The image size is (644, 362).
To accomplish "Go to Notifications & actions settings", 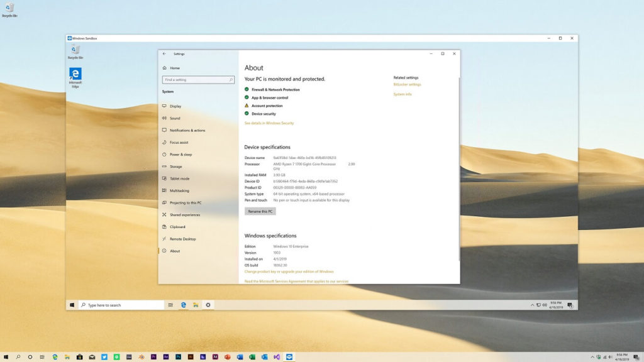I will 165,130.
